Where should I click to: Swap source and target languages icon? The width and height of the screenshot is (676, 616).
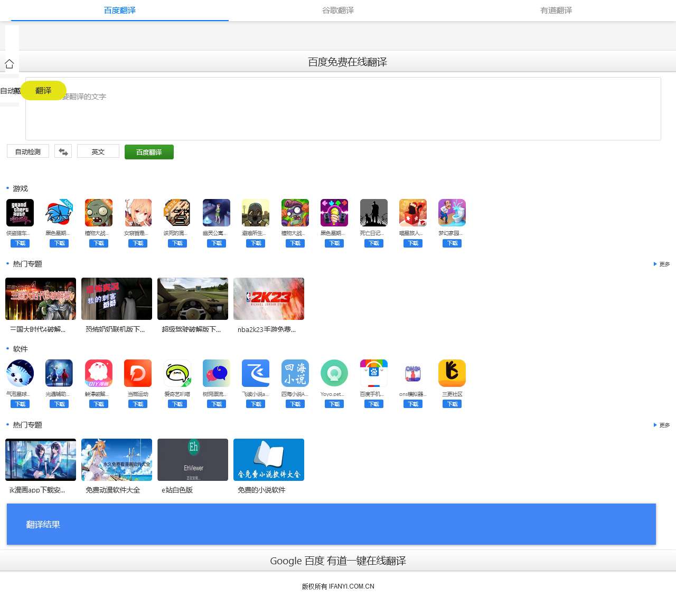pos(63,152)
